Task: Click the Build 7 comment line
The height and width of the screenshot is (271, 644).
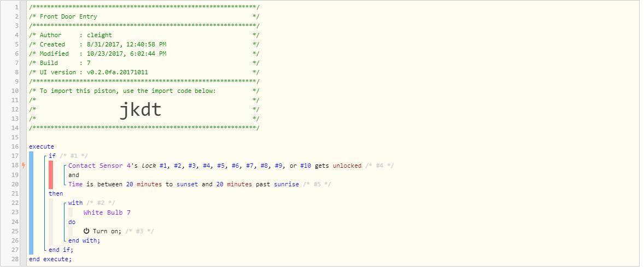Action: pyautogui.click(x=144, y=63)
